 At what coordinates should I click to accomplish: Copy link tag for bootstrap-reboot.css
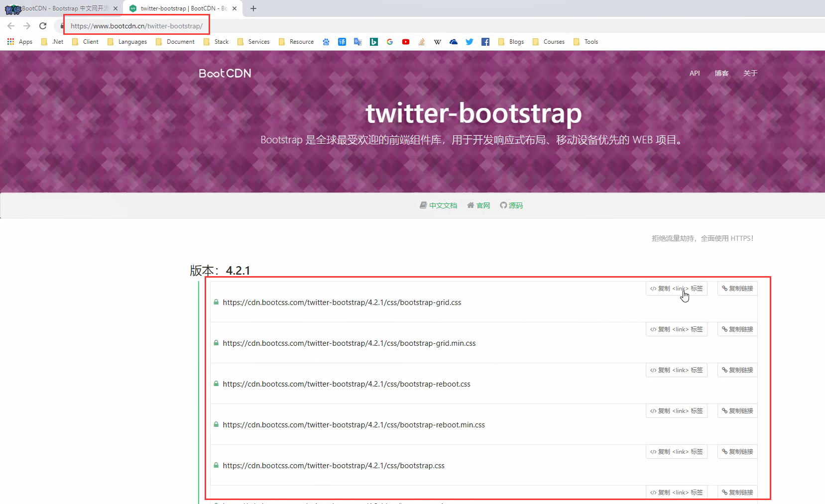point(677,370)
